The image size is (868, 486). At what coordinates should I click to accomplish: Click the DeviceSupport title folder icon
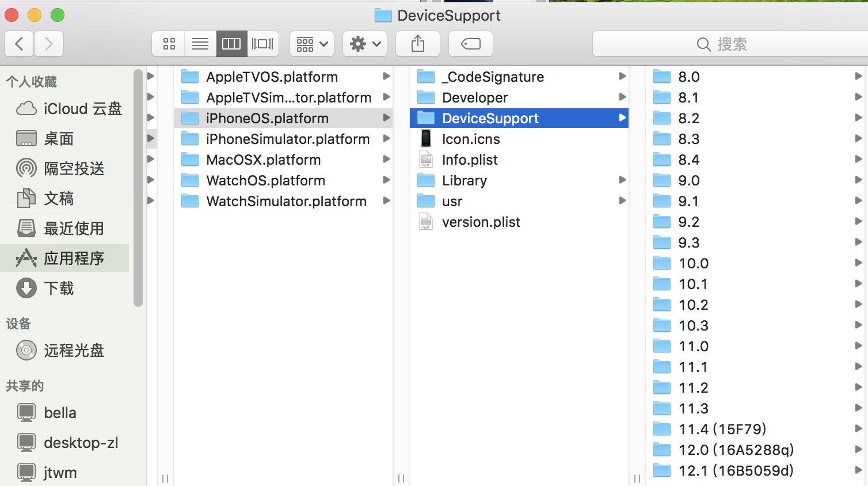pyautogui.click(x=383, y=15)
